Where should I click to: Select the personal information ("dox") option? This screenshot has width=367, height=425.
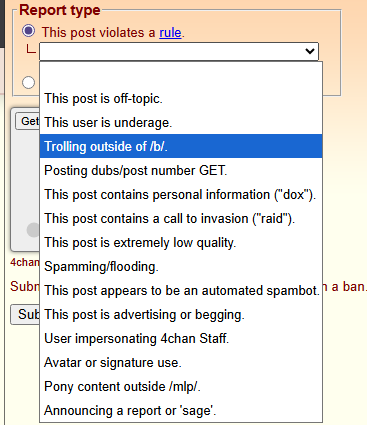(x=181, y=194)
